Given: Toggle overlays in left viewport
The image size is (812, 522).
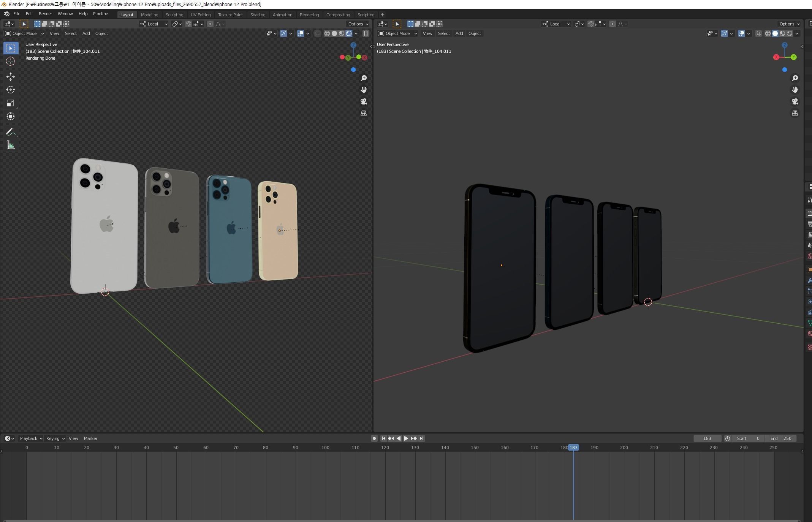Looking at the screenshot, I should tap(301, 33).
